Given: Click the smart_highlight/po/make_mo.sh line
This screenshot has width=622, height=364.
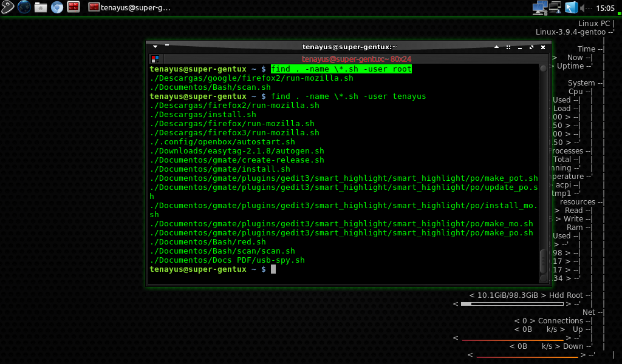Looking at the screenshot, I should pos(341,224).
